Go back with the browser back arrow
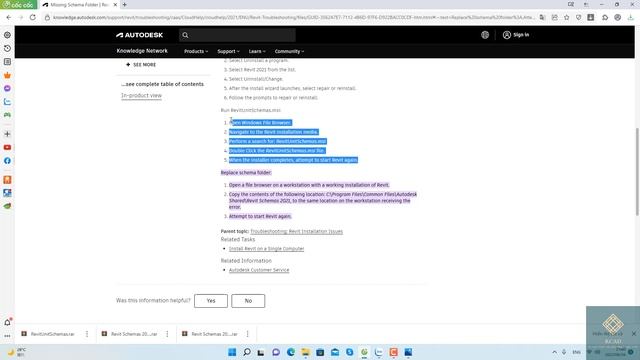 click(x=9, y=17)
